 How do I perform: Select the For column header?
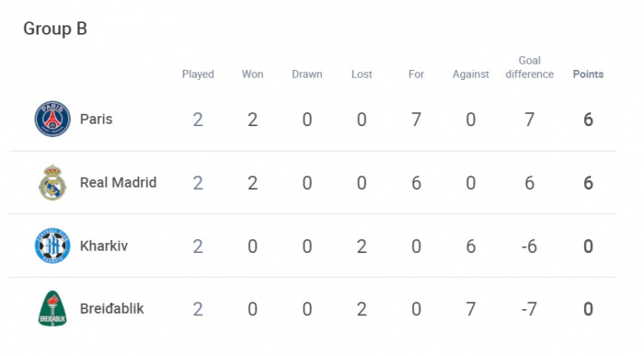pyautogui.click(x=416, y=75)
